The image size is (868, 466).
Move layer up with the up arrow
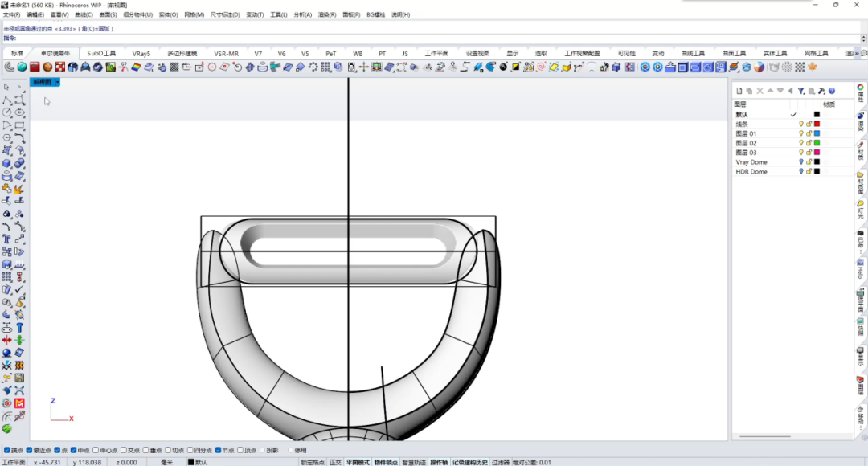click(770, 91)
